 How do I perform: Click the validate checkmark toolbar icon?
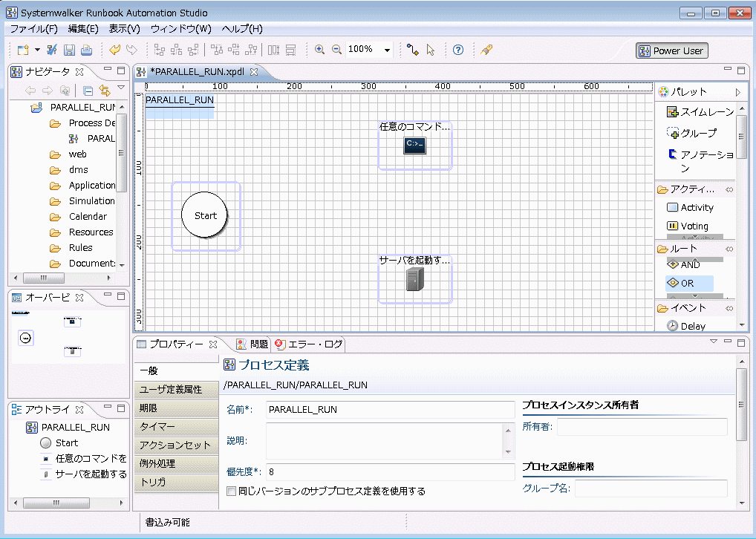point(52,50)
